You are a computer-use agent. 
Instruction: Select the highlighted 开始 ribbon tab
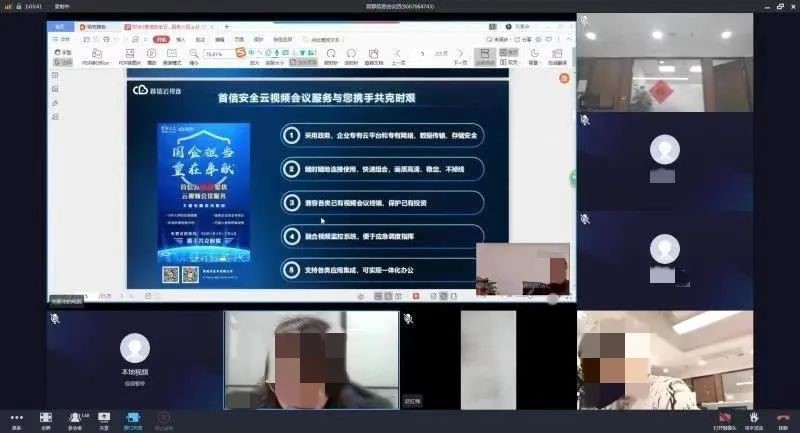pyautogui.click(x=161, y=39)
